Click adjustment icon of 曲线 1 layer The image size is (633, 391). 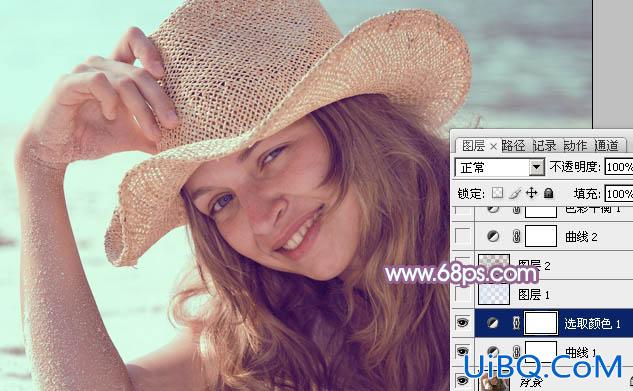coord(493,351)
